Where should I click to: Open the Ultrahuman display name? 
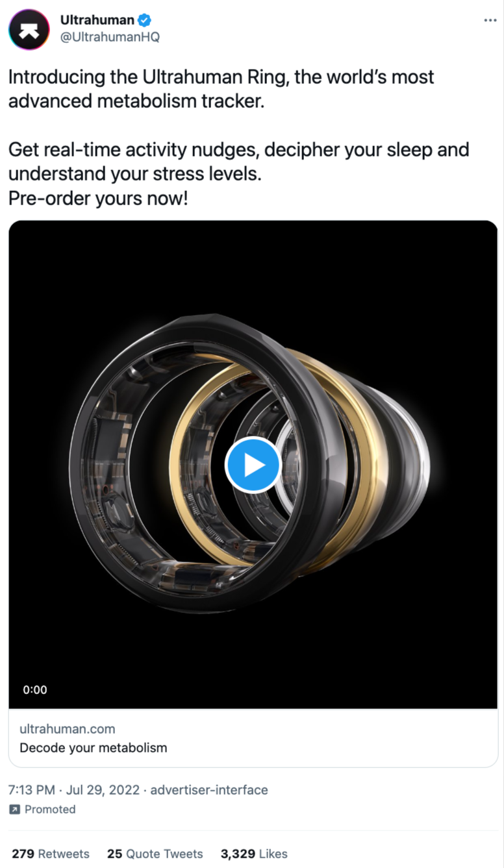97,20
